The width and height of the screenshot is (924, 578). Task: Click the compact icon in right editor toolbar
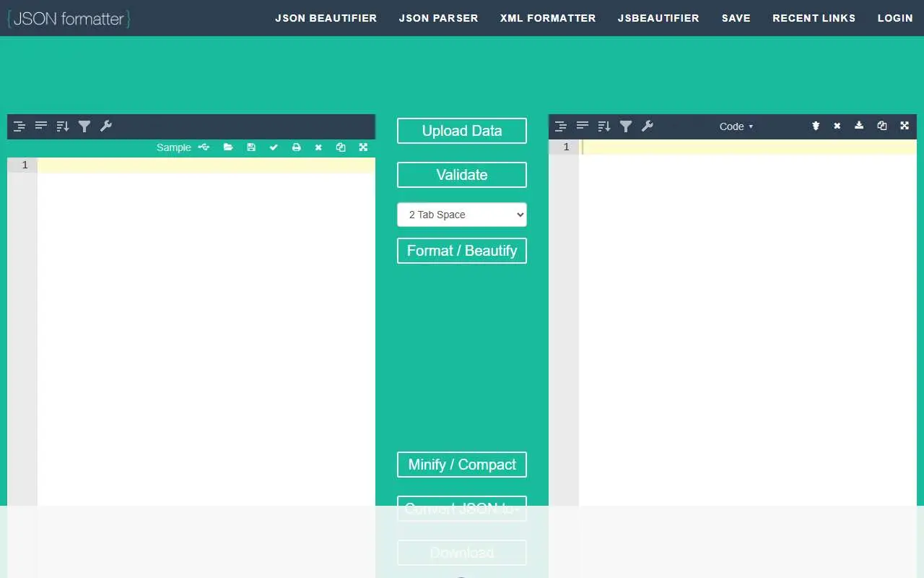point(583,126)
